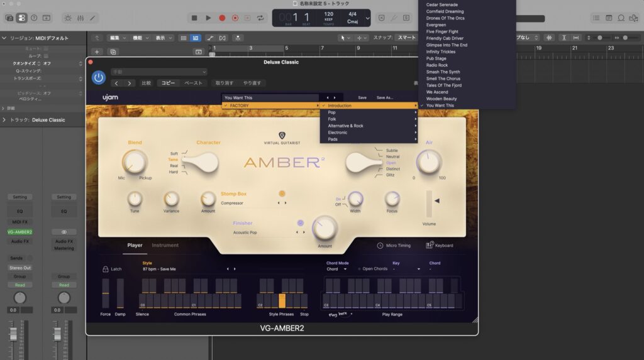Start playback with the play button
The width and height of the screenshot is (644, 360).
point(208,18)
